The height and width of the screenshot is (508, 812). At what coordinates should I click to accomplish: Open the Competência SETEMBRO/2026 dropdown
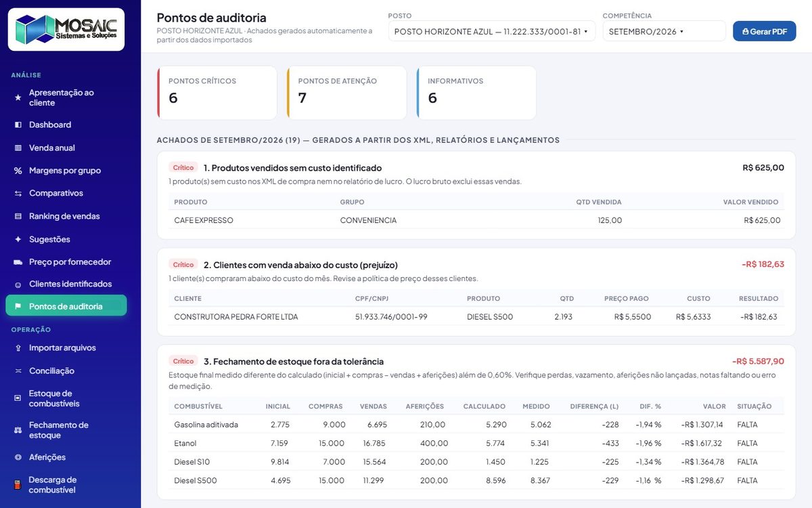[x=664, y=31]
